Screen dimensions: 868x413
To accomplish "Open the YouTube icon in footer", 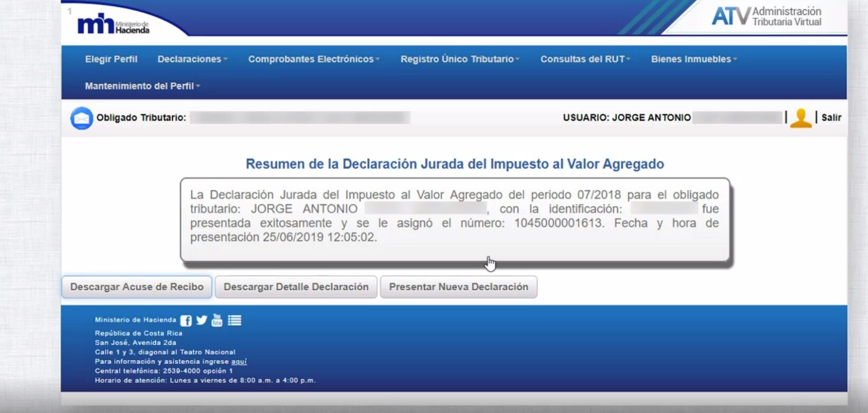I will (x=217, y=320).
